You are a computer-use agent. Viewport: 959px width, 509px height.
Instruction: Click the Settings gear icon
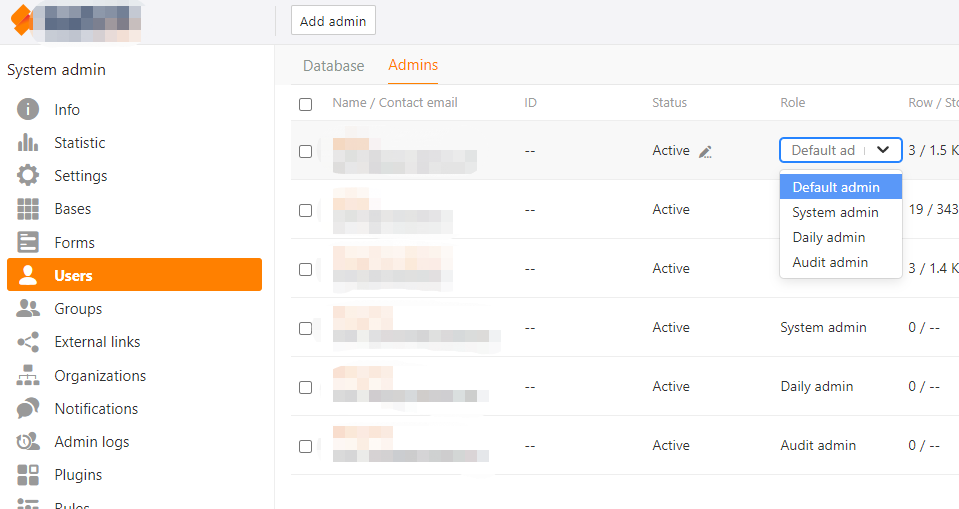[28, 176]
